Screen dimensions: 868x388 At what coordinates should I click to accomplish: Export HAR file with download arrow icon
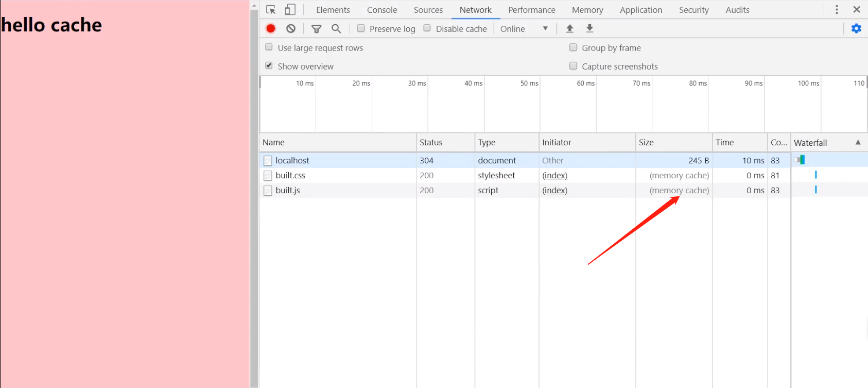(590, 28)
